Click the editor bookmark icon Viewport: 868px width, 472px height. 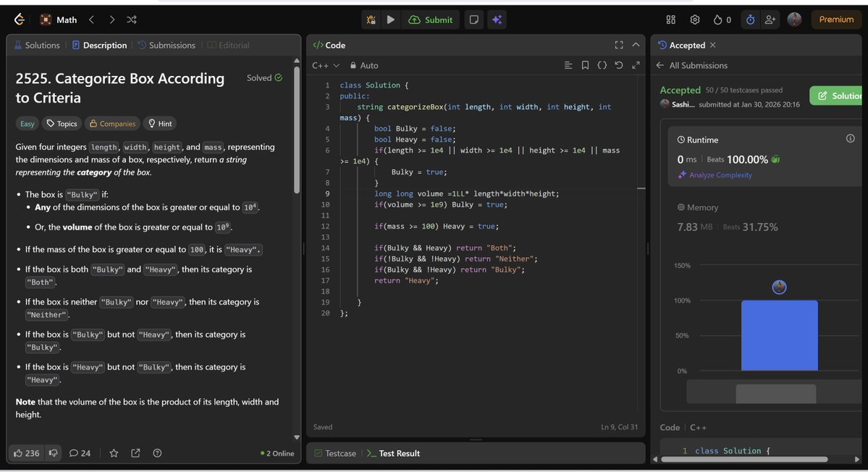[x=585, y=65]
